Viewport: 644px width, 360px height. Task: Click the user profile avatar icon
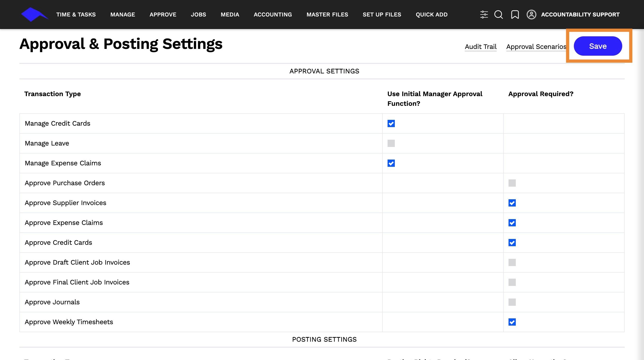click(x=531, y=15)
